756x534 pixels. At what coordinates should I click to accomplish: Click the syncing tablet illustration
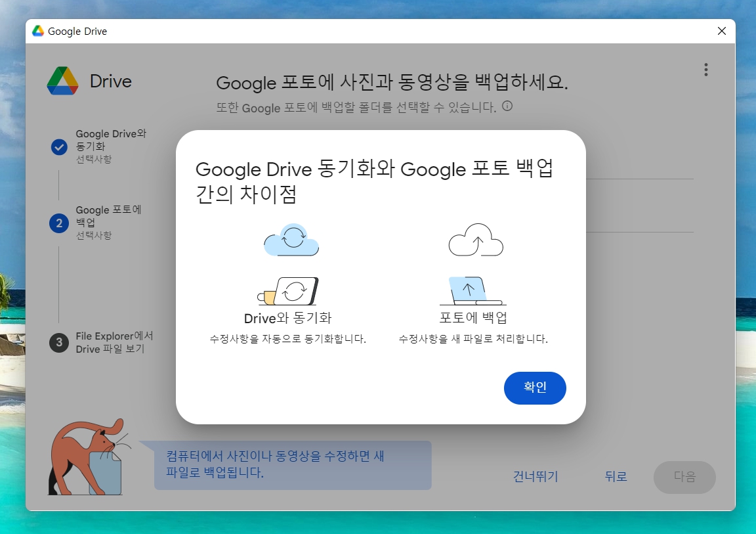288,291
